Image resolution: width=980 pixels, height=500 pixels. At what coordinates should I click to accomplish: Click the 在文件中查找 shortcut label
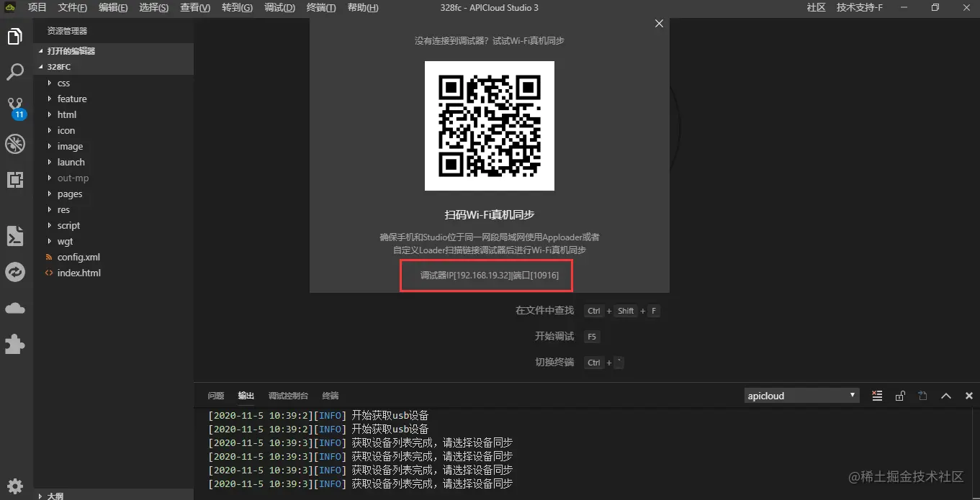(544, 311)
